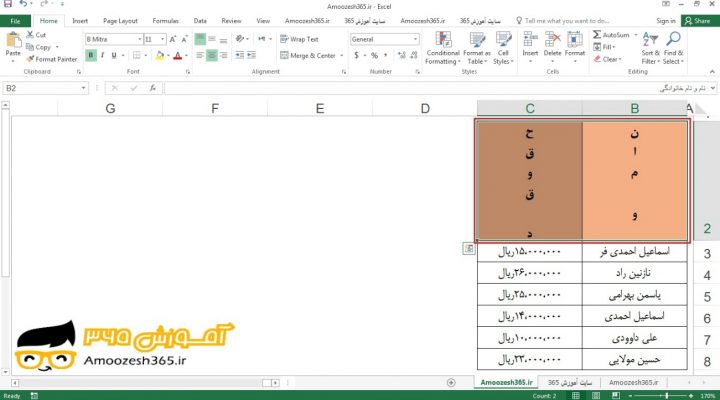
Task: Click the Copy icon
Action: pos(30,47)
